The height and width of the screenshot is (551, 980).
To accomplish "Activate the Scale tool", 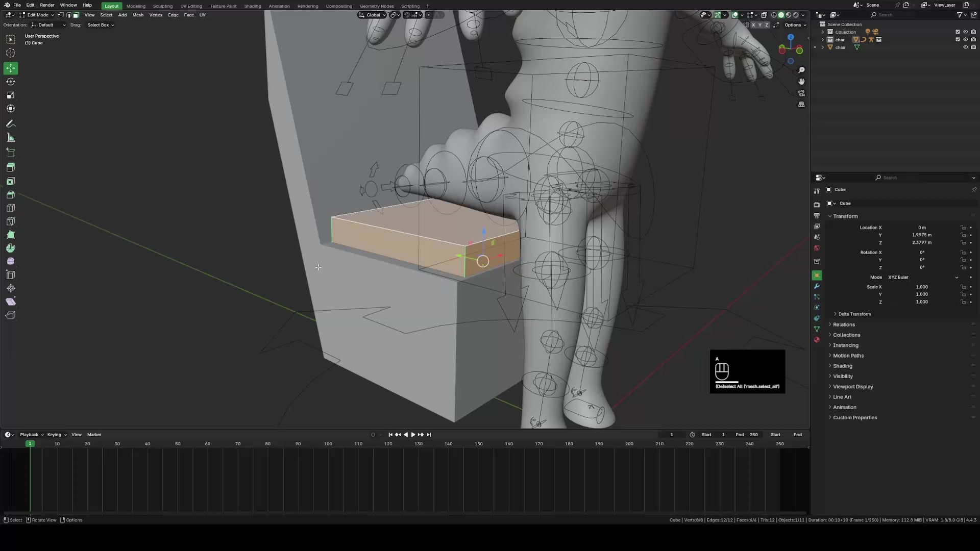I will [x=11, y=95].
